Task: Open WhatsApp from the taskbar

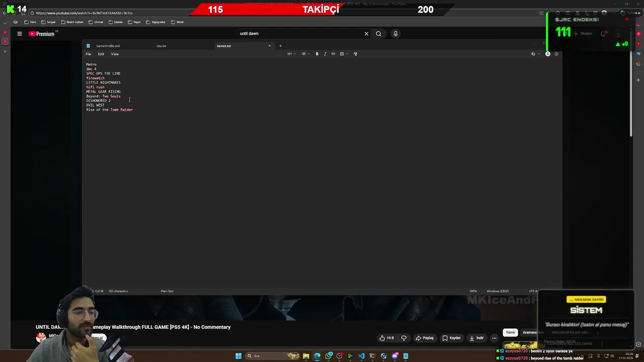Action: coord(329,356)
